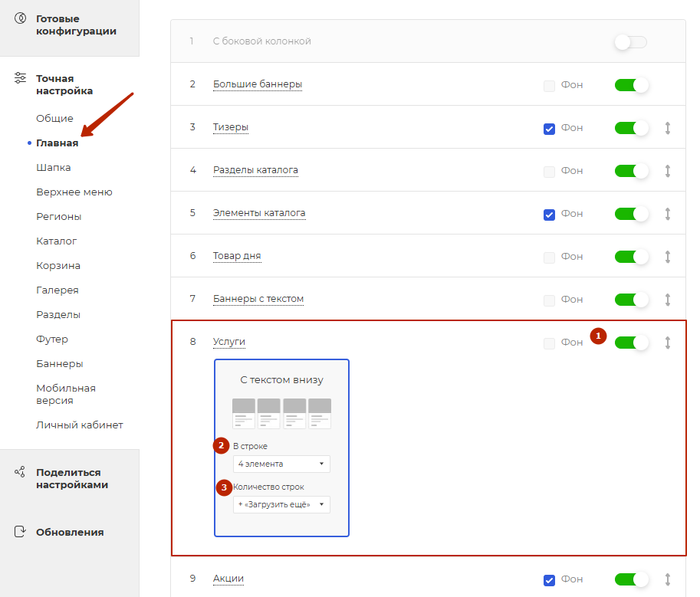Select the С текстом внизу layout thumbnail
This screenshot has height=597, width=700.
click(281, 412)
